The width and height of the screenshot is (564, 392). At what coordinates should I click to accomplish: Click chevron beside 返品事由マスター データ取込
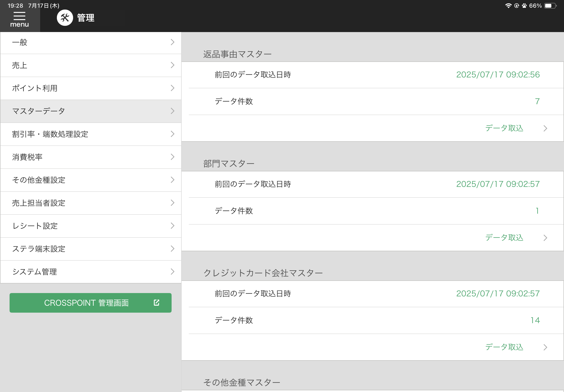[545, 128]
